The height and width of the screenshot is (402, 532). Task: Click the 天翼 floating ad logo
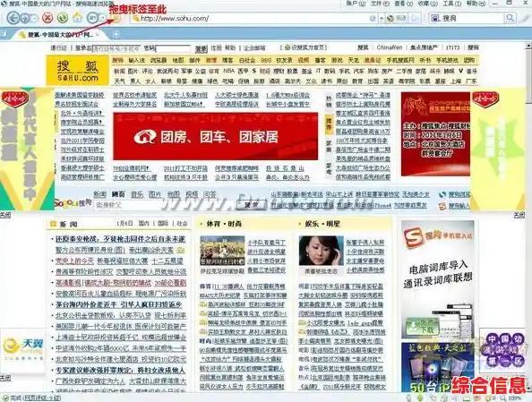coord(23,350)
